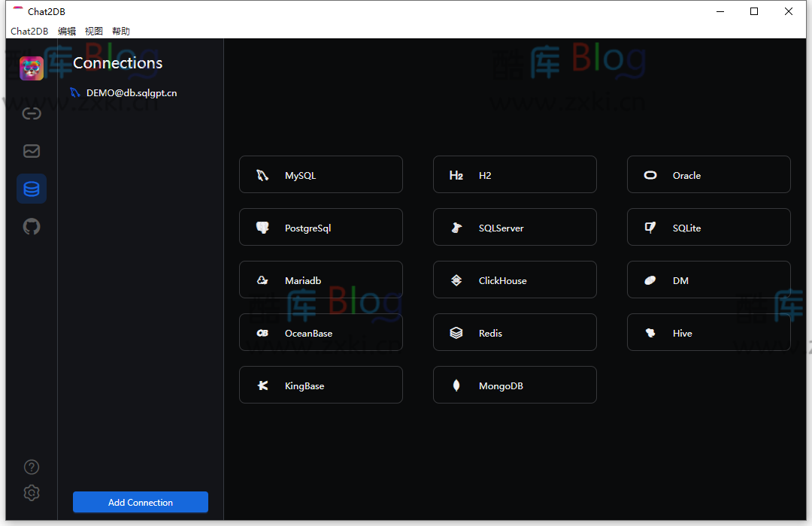This screenshot has height=526, width=812.
Task: Open the Chat2DB menu
Action: 29,31
